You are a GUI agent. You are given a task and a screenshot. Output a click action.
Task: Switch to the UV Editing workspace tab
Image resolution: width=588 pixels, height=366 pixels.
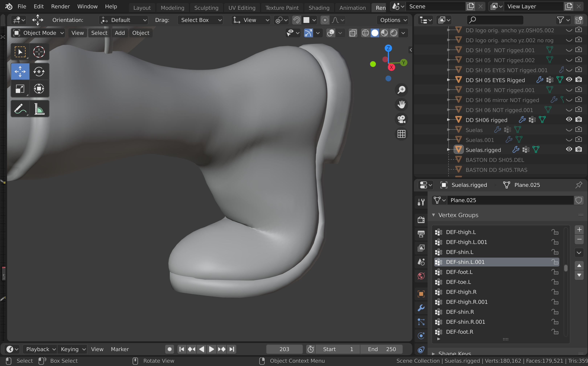coord(242,8)
